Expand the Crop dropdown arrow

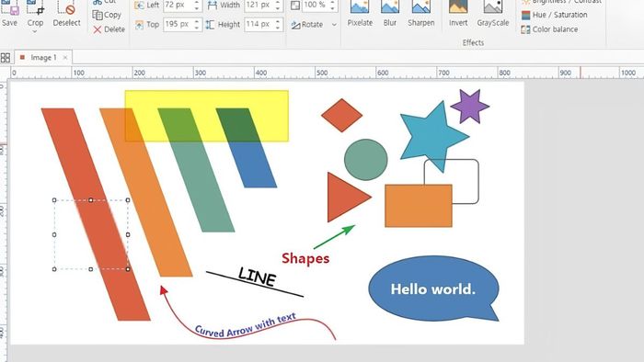[x=35, y=31]
